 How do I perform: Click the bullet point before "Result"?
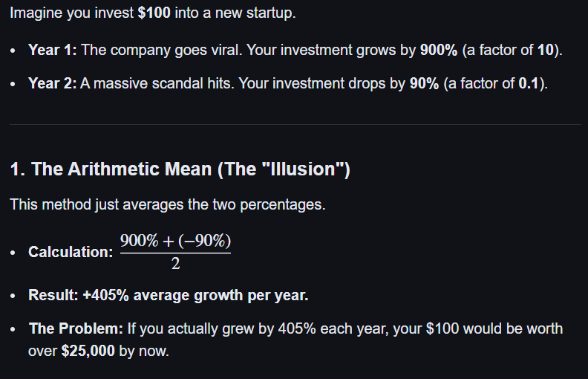pyautogui.click(x=15, y=296)
